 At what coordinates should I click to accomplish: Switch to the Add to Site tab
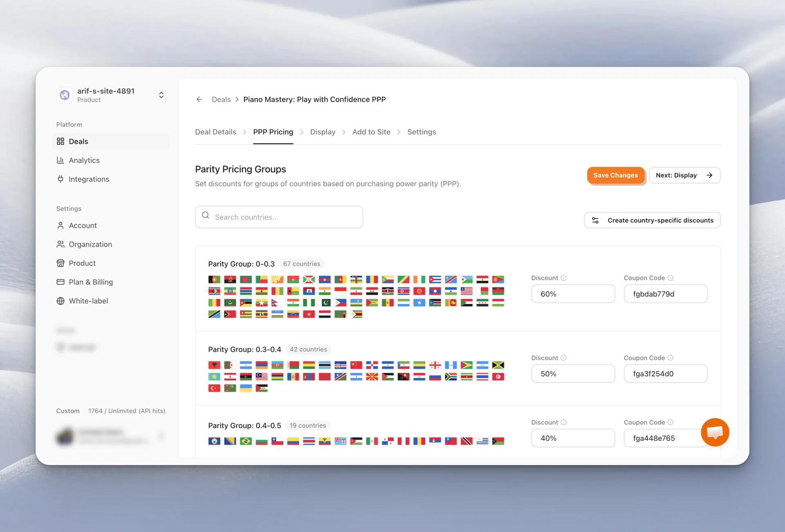point(371,132)
